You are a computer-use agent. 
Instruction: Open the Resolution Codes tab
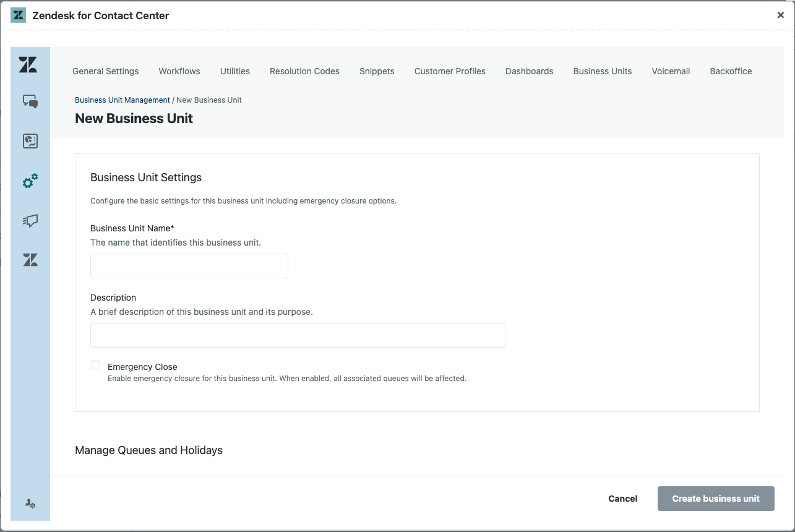[304, 71]
